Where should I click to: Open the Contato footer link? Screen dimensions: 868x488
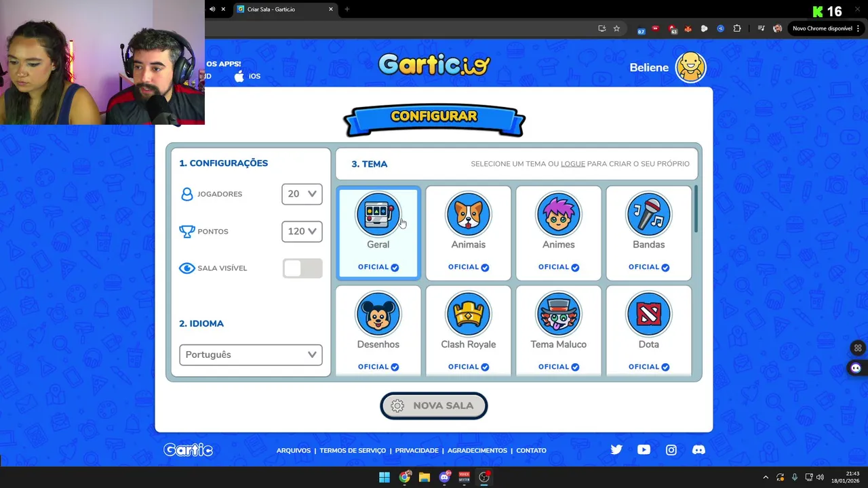(531, 450)
